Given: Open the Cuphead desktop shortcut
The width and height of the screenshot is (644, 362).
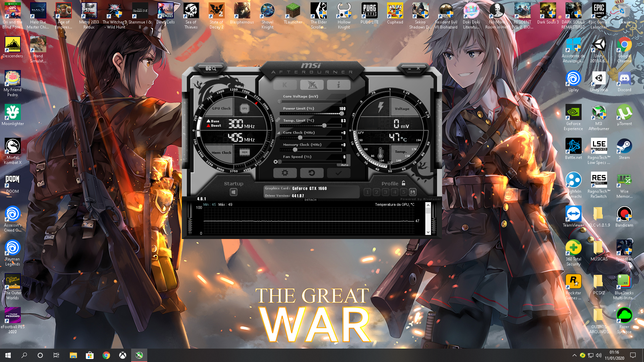Looking at the screenshot, I should click(395, 13).
